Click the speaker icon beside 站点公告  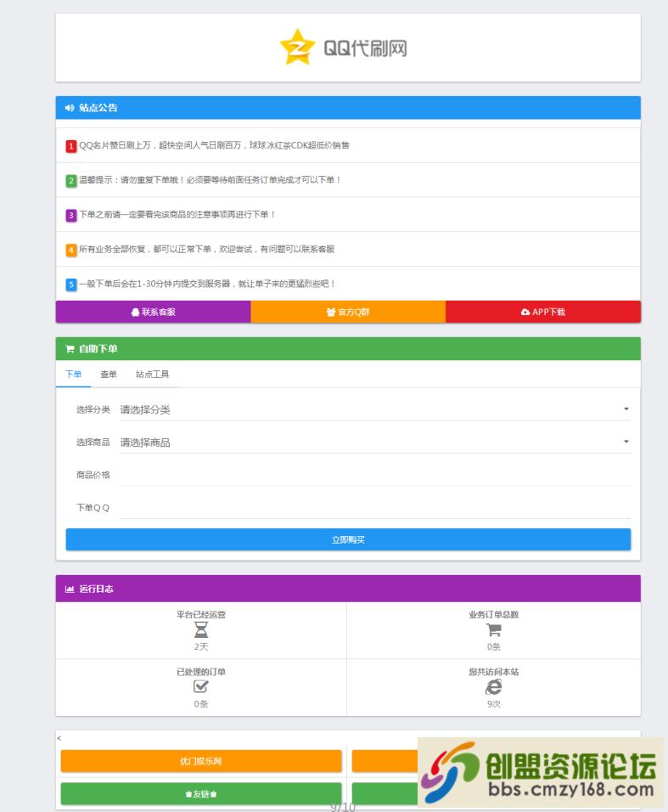tap(70, 108)
